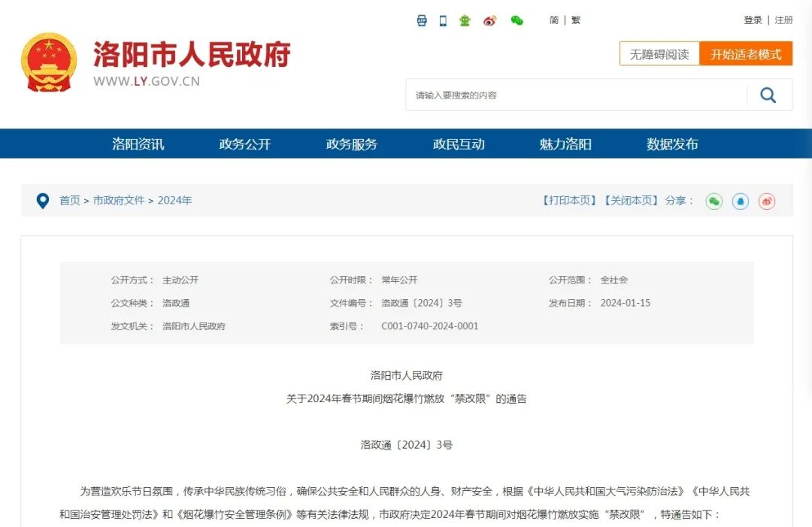
Task: Click the search magnifier icon
Action: click(x=768, y=95)
